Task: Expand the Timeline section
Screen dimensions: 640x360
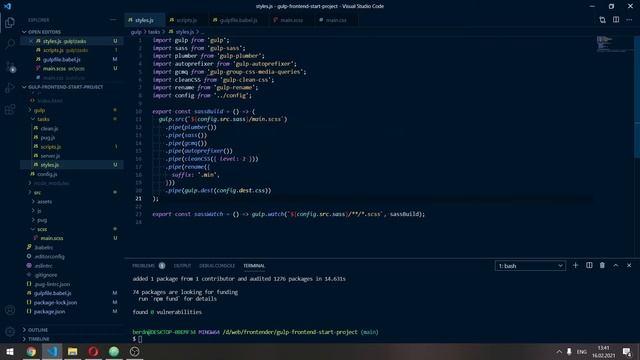Action: coord(38,339)
